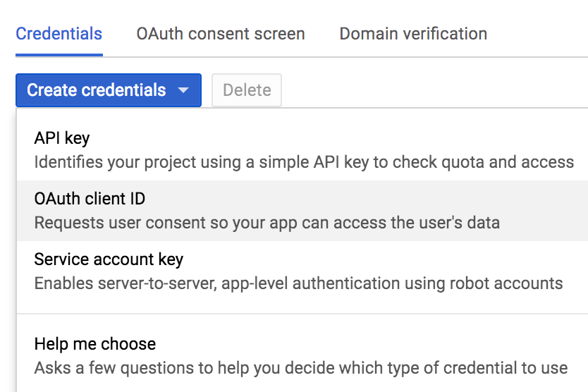
Task: Click the gray highlighted OAuth client ID row
Action: [x=302, y=211]
